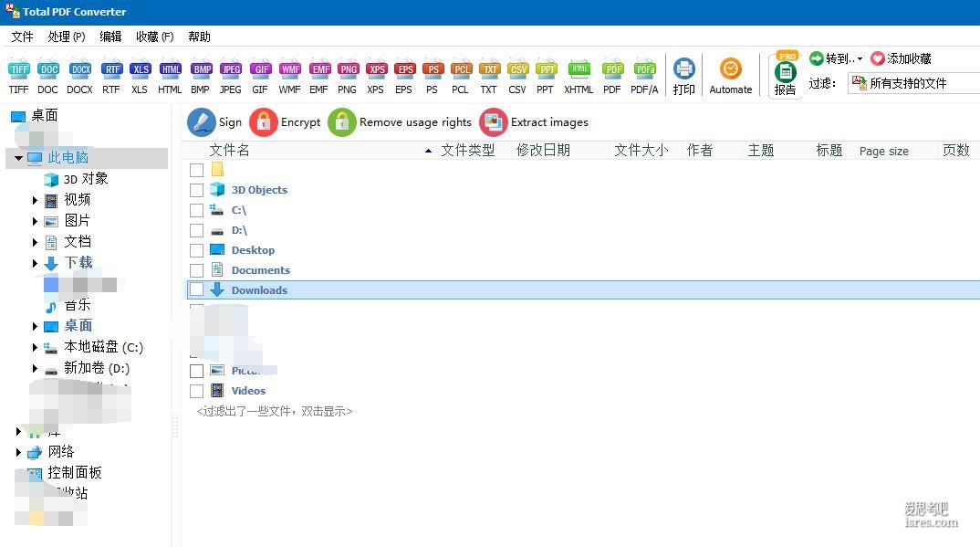Viewport: 980px width, 547px height.
Task: Check the Downloads row checkbox
Action: click(196, 290)
